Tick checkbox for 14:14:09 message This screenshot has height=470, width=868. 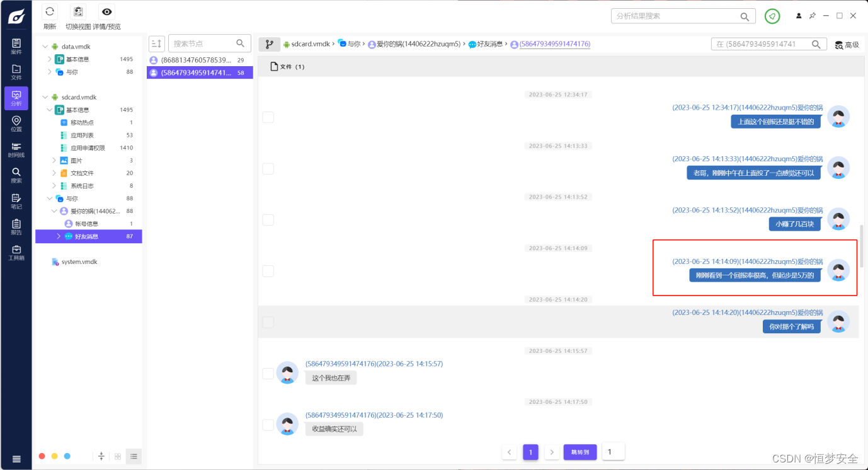coord(268,271)
